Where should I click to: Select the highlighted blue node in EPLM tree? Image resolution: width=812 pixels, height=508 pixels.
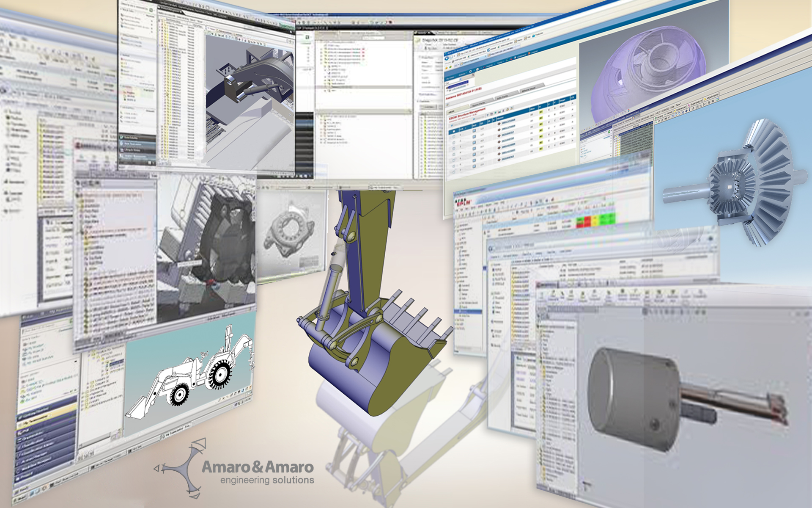468,311
